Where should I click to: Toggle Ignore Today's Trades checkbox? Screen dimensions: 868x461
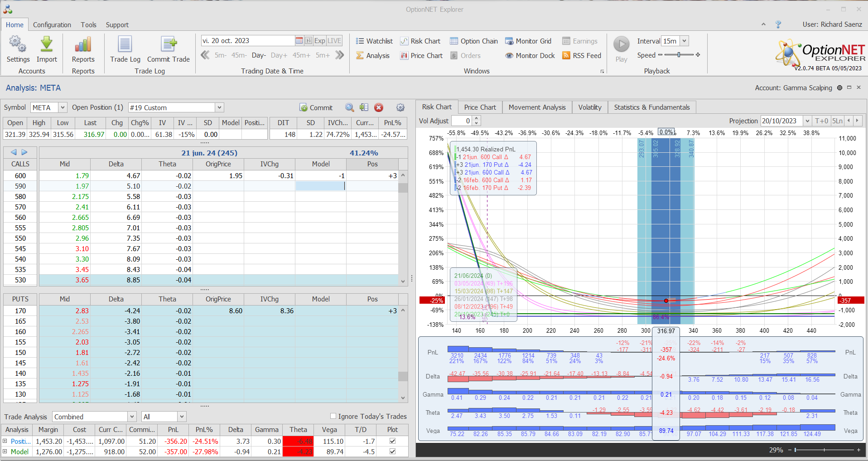coord(333,416)
